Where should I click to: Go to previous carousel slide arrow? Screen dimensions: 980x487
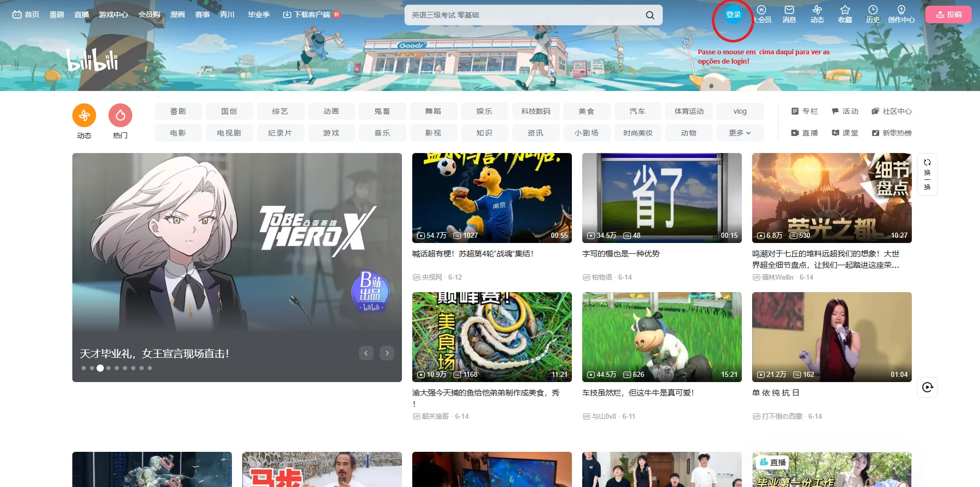coord(366,353)
